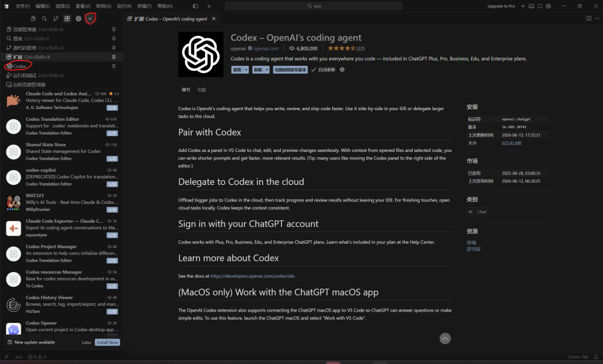Click the WAT321 extension icon
This screenshot has height=364, width=603.
[x=14, y=203]
